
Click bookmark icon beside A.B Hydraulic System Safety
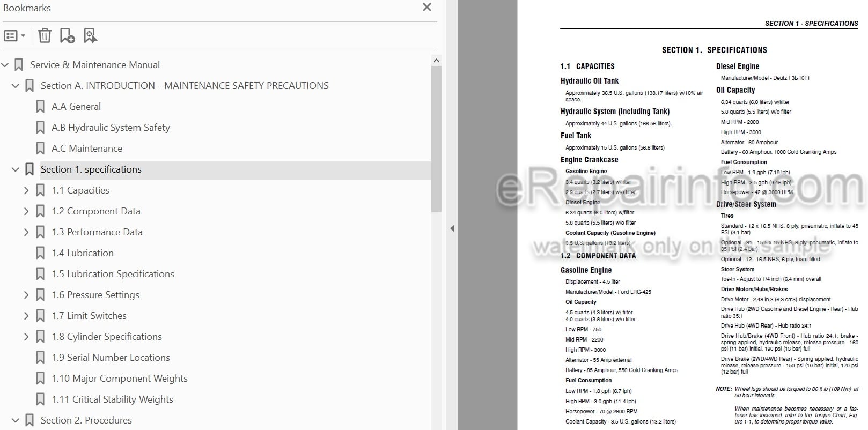pyautogui.click(x=40, y=128)
